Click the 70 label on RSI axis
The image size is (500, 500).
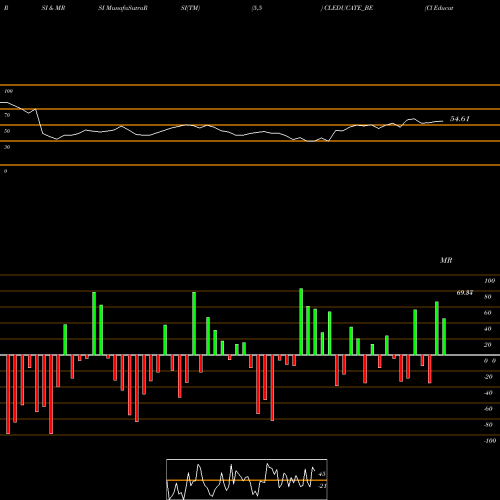point(7,115)
